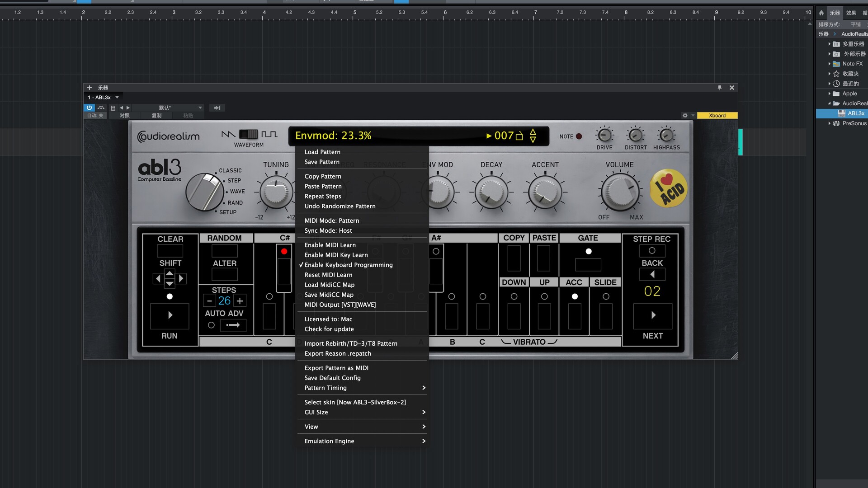The image size is (868, 488).
Task: Toggle the plugin power bypass button
Action: click(89, 108)
